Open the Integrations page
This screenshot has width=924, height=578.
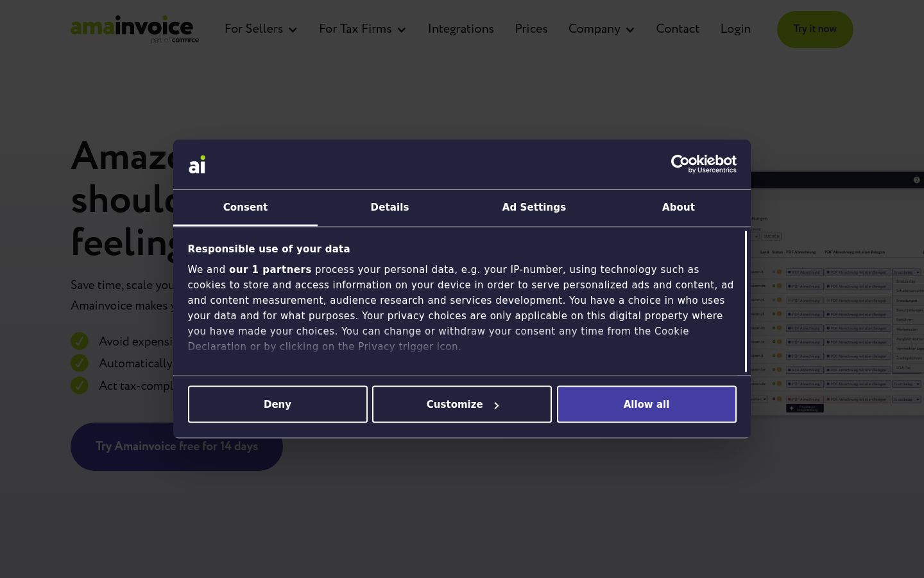pos(461,29)
